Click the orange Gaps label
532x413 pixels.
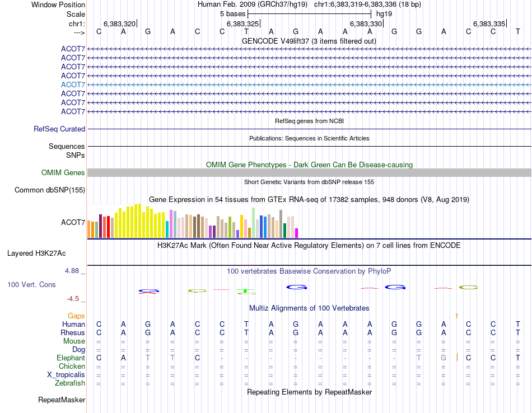pyautogui.click(x=76, y=316)
